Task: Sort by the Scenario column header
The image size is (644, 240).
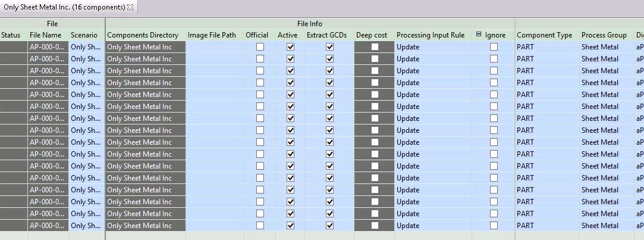Action: coord(84,35)
